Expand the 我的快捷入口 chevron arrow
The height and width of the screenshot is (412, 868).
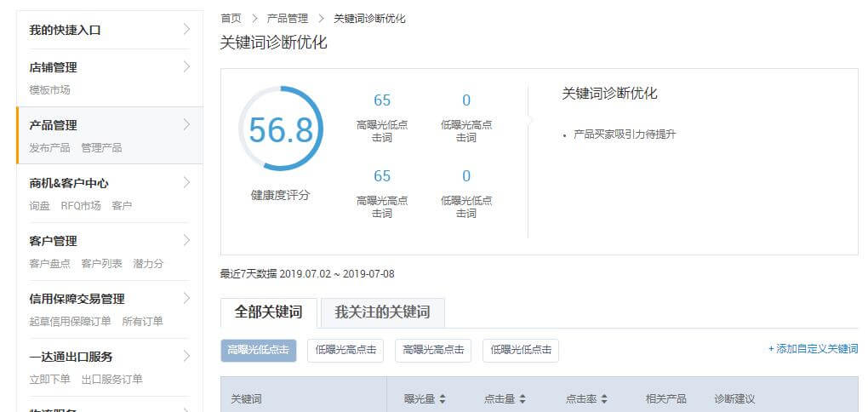(186, 30)
